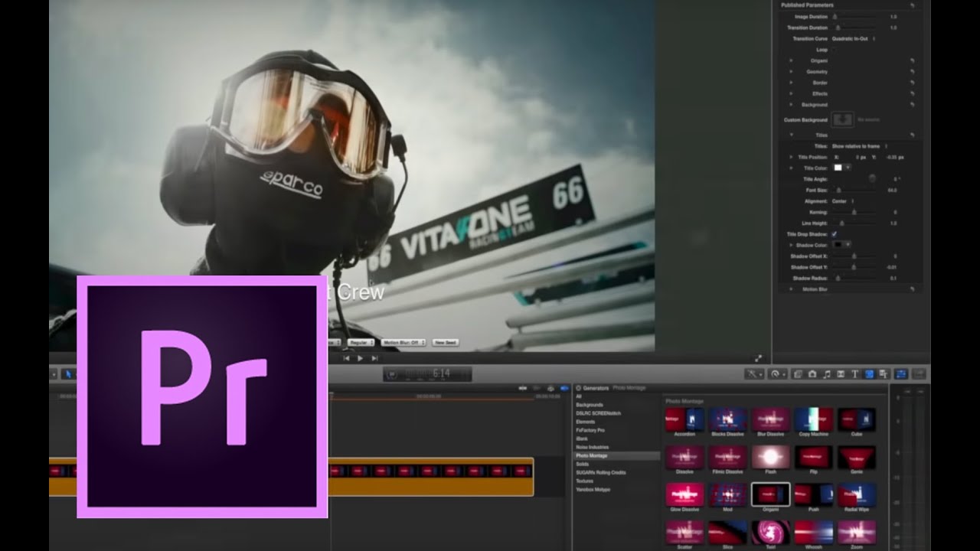980x551 pixels.
Task: Toggle the Title Drop Shadow checkbox
Action: click(834, 234)
